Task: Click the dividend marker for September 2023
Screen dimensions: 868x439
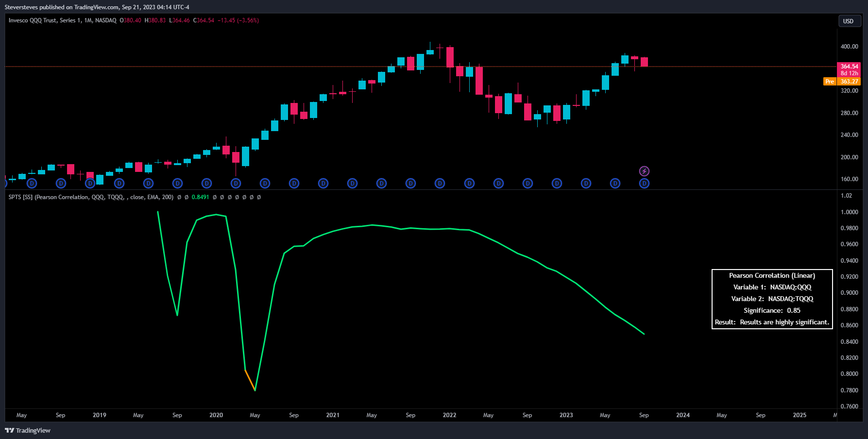Action: point(644,183)
